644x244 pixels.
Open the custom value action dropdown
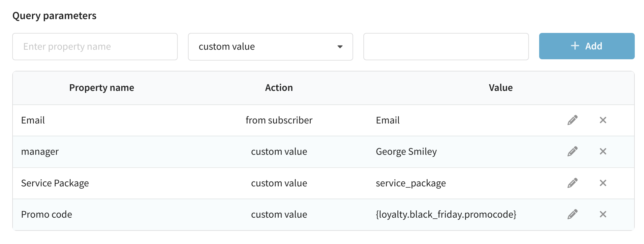(270, 47)
